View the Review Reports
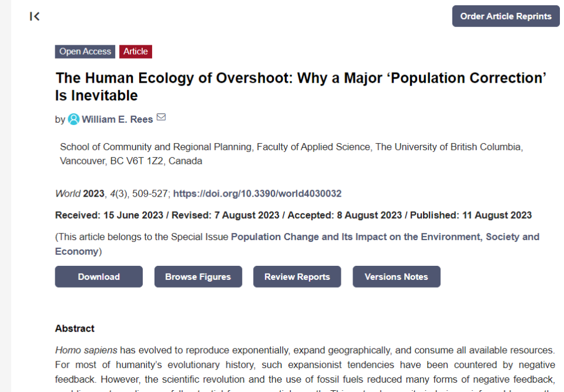The image size is (564, 392). (297, 277)
